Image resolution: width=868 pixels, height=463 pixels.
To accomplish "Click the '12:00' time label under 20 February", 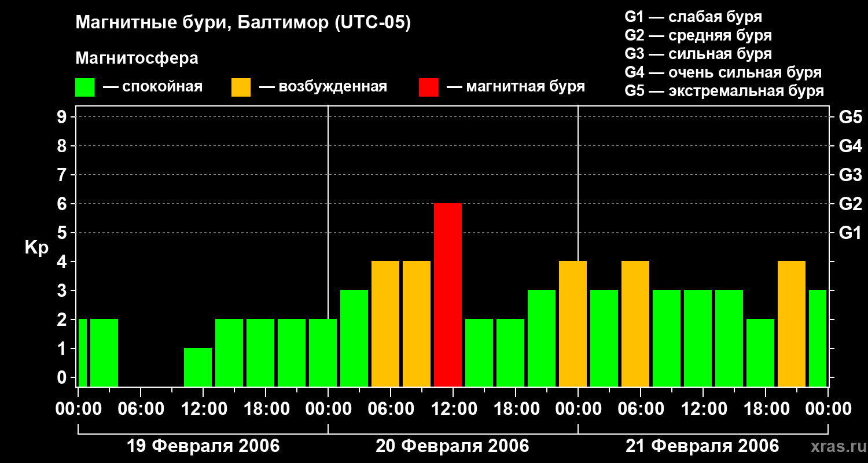I will click(x=453, y=409).
